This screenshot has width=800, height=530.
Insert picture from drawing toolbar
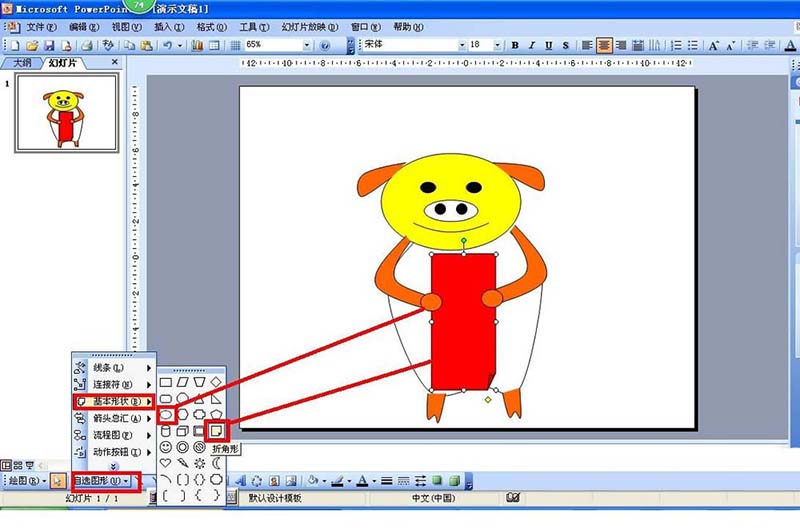(291, 481)
